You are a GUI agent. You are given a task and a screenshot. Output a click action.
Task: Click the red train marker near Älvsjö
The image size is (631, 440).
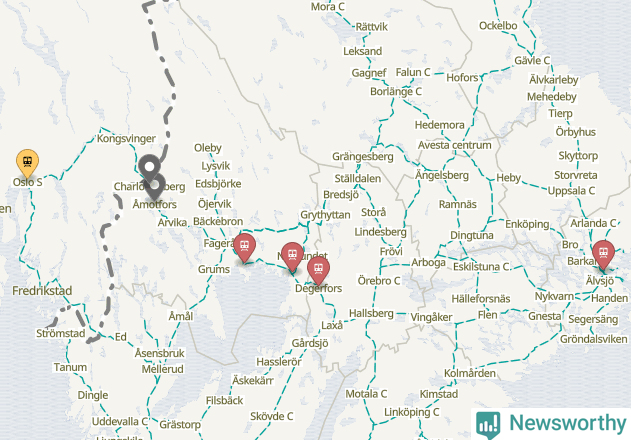[603, 255]
